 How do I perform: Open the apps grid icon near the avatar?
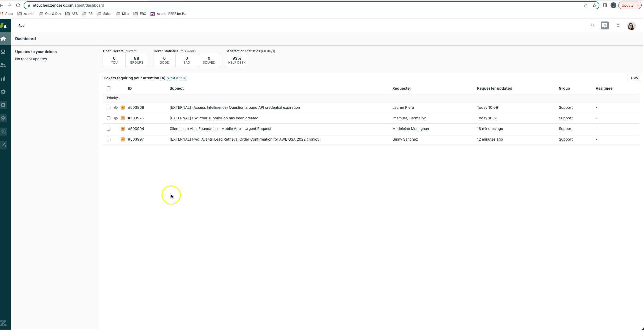(x=618, y=25)
